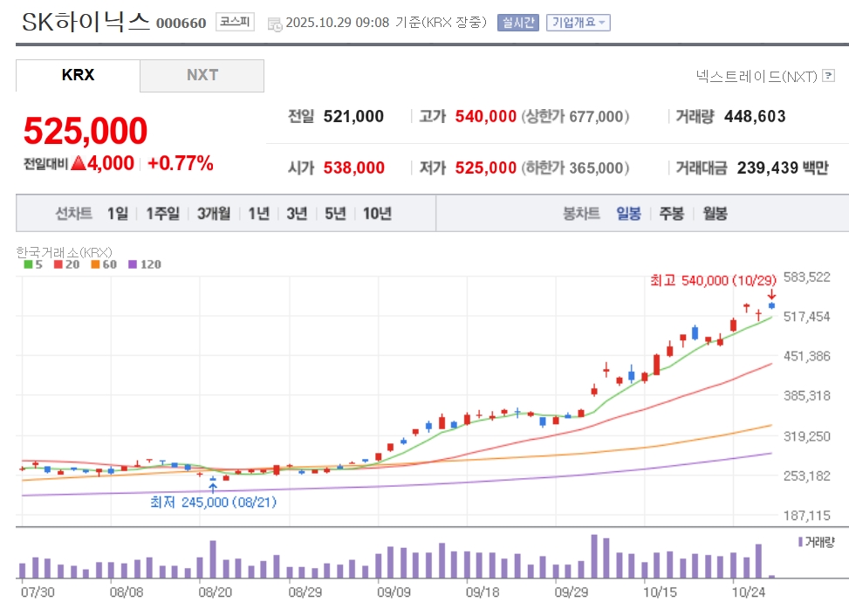Click the calendar icon beside the date
849x616 pixels.
tap(275, 23)
